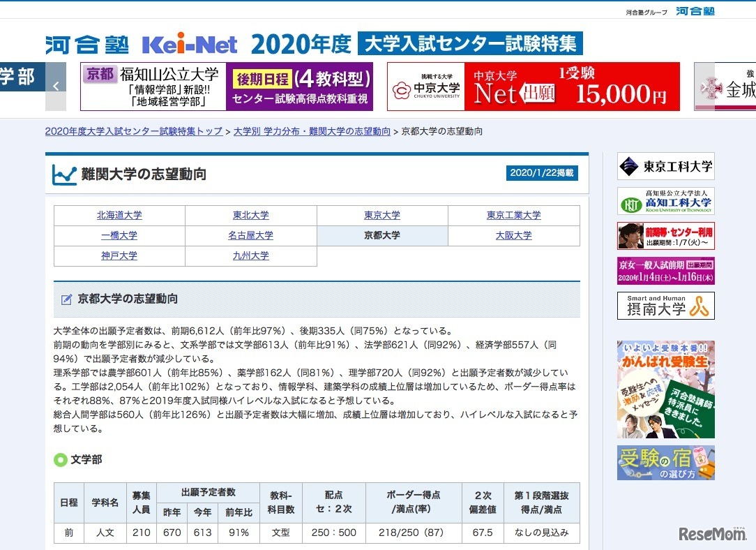This screenshot has width=756, height=550.
Task: Collapse the 学部 sidebar with the left chevron
Action: click(56, 85)
